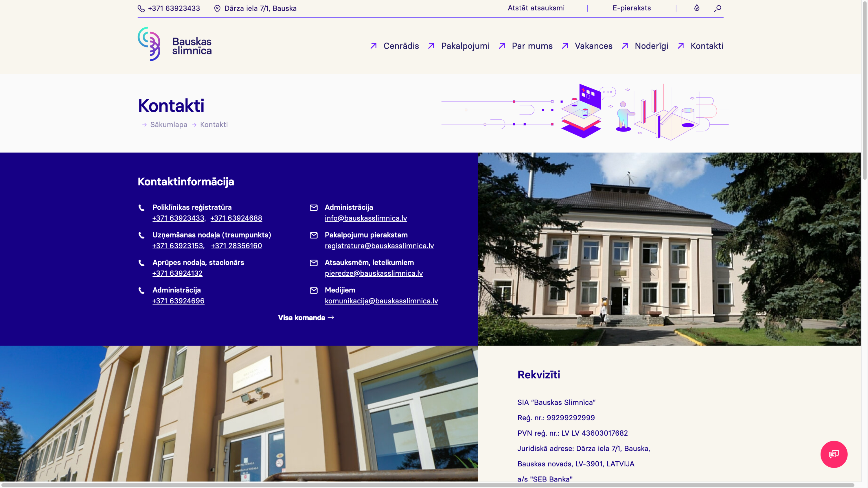868x488 pixels.
Task: Click the envelope icon beside Medijiem
Action: (314, 290)
